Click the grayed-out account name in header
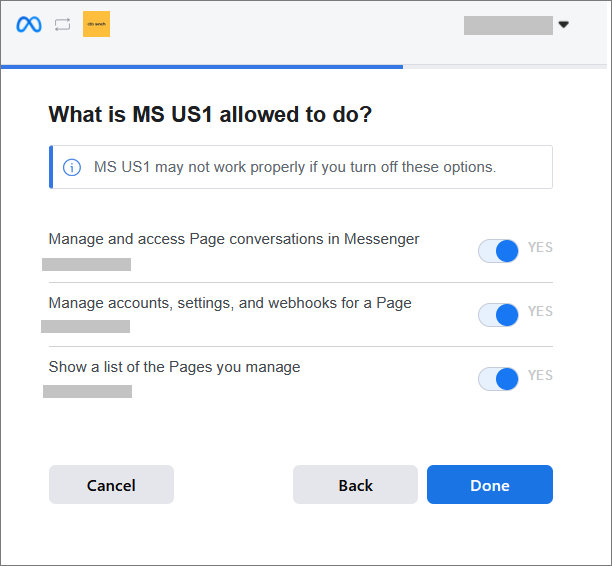The width and height of the screenshot is (612, 566). point(508,25)
